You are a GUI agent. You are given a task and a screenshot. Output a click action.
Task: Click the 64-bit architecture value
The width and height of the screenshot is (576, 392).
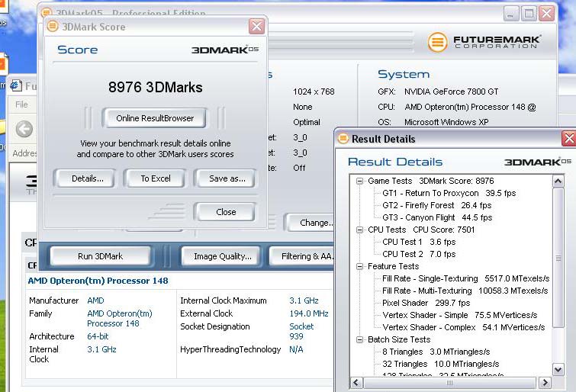click(98, 336)
